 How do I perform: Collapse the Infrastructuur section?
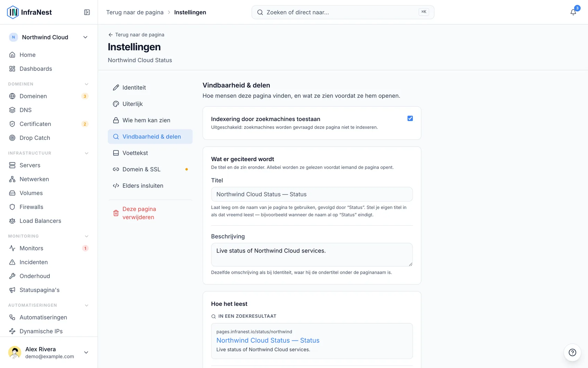click(x=87, y=153)
